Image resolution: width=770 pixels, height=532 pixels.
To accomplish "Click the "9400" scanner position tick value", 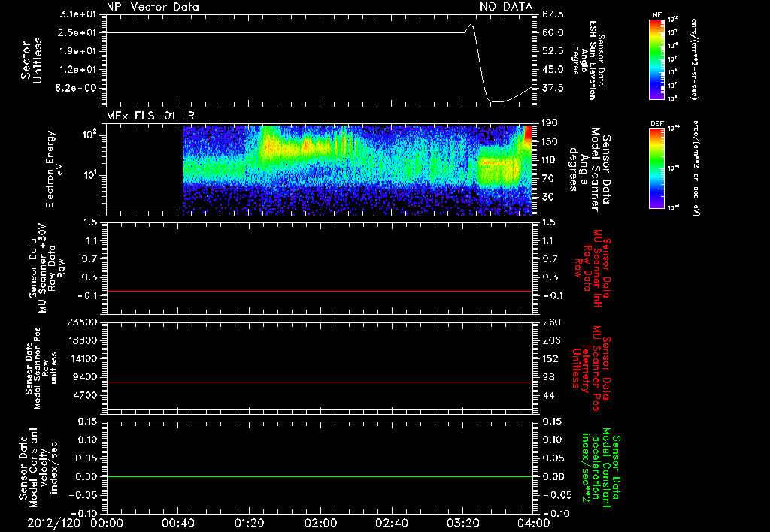I will pos(85,377).
